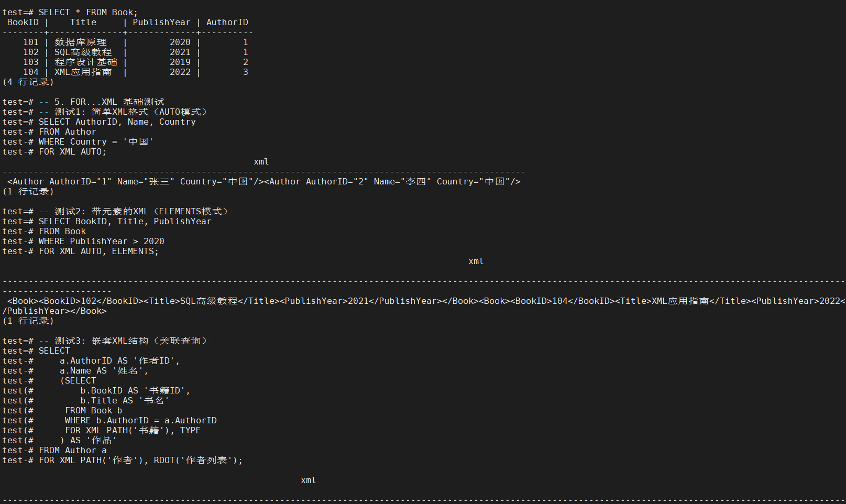Image resolution: width=846 pixels, height=504 pixels.
Task: Click the AuthorID column header
Action: click(227, 22)
